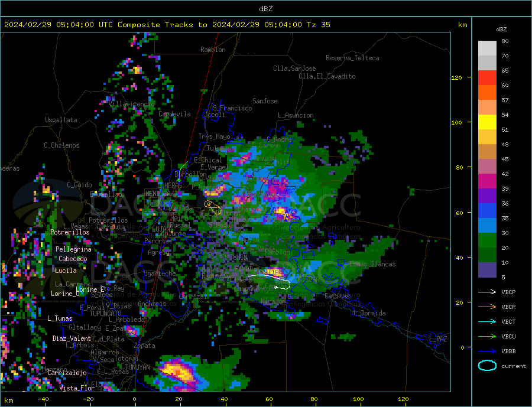Image resolution: width=532 pixels, height=407 pixels.
Task: Select the slate 10 dBZ bottom swatch
Action: coord(487,270)
